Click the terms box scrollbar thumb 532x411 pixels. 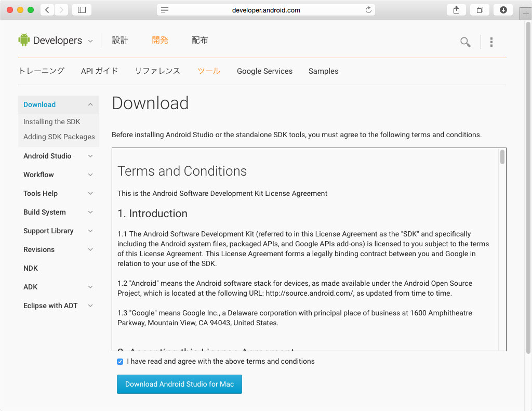[502, 157]
